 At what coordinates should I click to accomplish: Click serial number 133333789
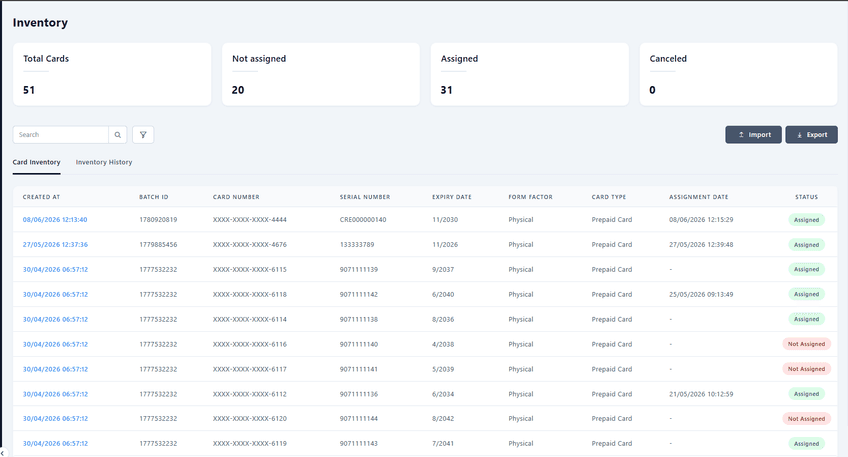pos(356,244)
